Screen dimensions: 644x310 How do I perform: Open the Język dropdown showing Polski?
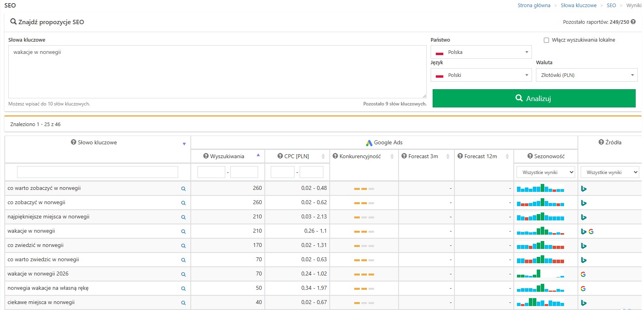click(x=481, y=75)
